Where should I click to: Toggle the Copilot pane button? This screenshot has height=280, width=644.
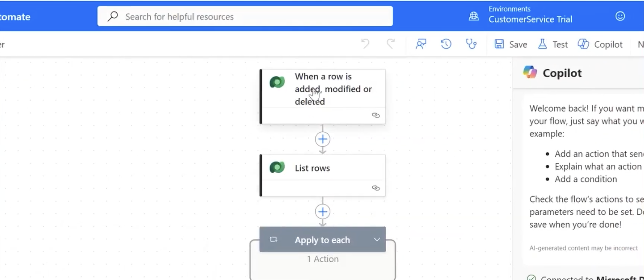(x=600, y=44)
